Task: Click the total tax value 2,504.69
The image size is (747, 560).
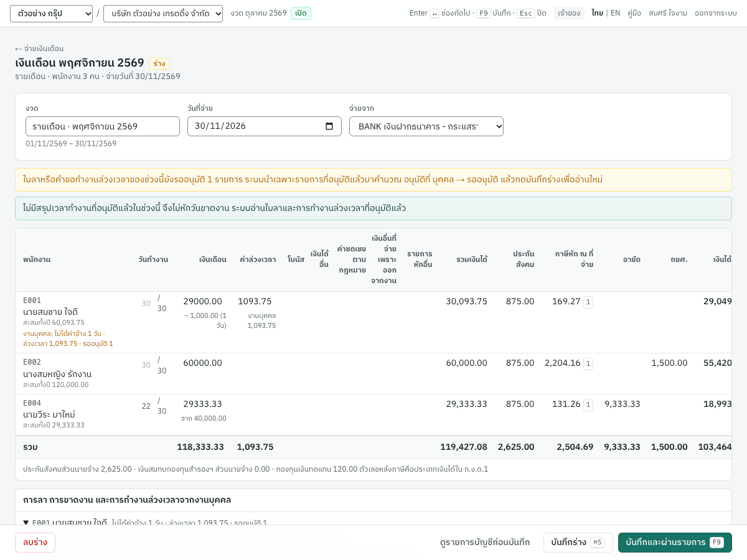Action: pos(575,447)
